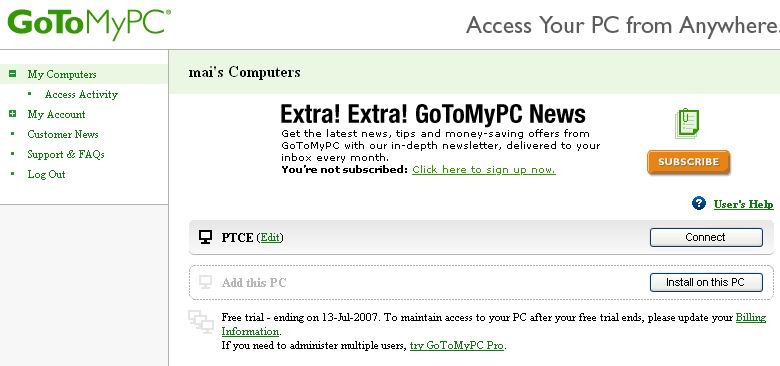780x366 pixels.
Task: Connect to the PTCE computer
Action: 706,237
